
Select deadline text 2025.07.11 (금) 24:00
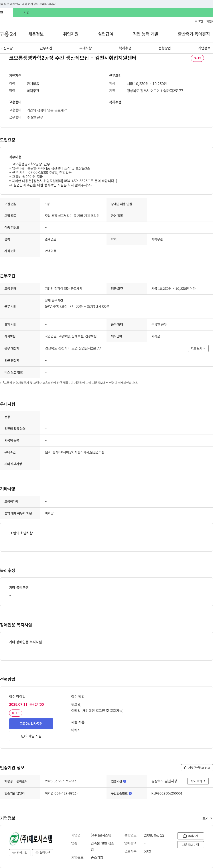[26, 705]
